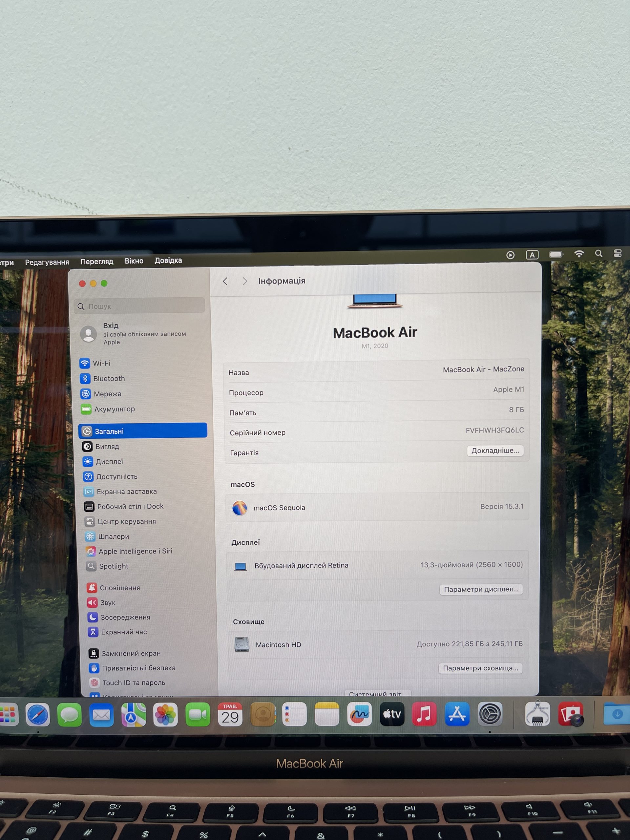Viewport: 630px width, 840px height.
Task: Open Control Center in menu bar
Action: coord(618,253)
